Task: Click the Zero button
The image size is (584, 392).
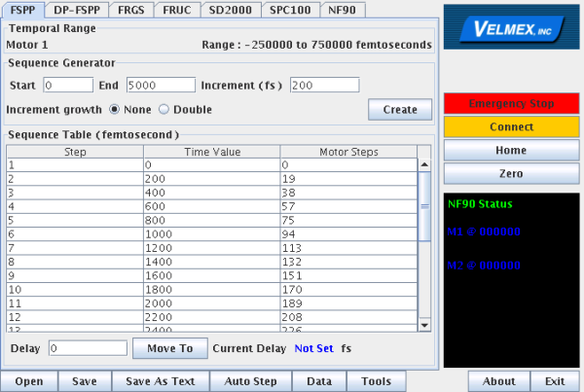Action: tap(511, 174)
